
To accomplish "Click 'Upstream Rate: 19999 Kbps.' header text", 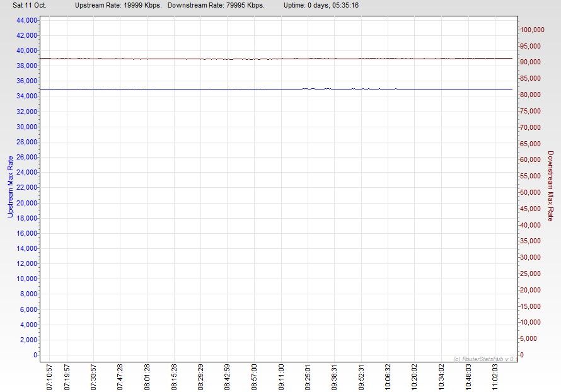I will point(119,6).
